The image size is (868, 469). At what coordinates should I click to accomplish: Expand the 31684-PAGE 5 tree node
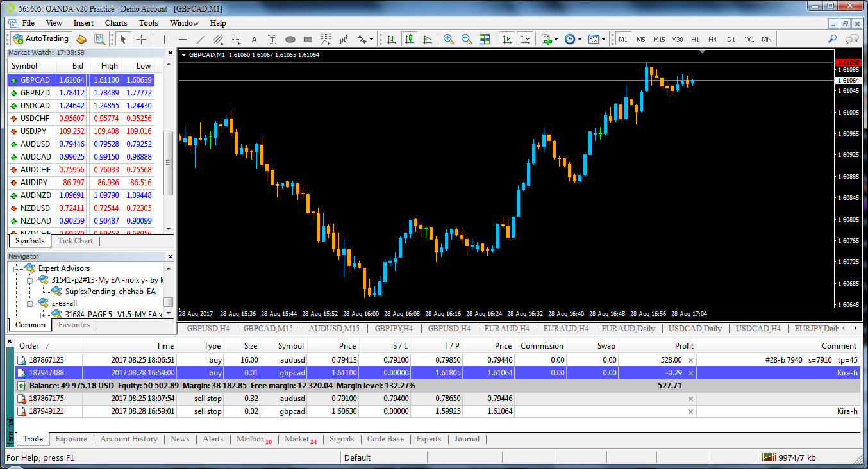[x=43, y=315]
